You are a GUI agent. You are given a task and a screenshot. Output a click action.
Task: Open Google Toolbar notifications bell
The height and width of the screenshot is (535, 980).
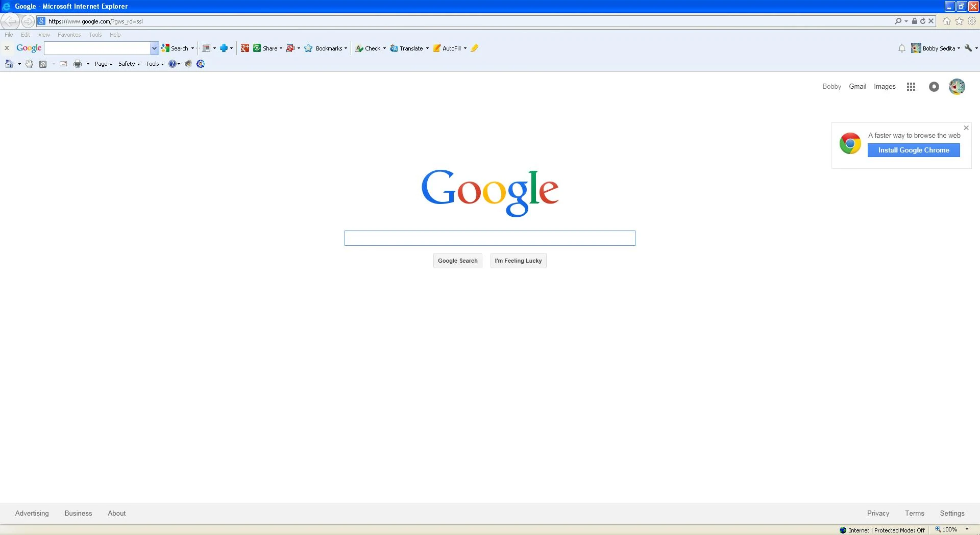[902, 48]
